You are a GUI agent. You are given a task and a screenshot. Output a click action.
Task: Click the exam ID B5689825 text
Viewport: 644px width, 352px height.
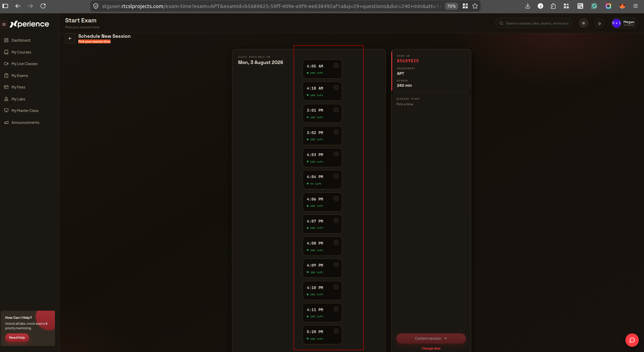coord(408,61)
